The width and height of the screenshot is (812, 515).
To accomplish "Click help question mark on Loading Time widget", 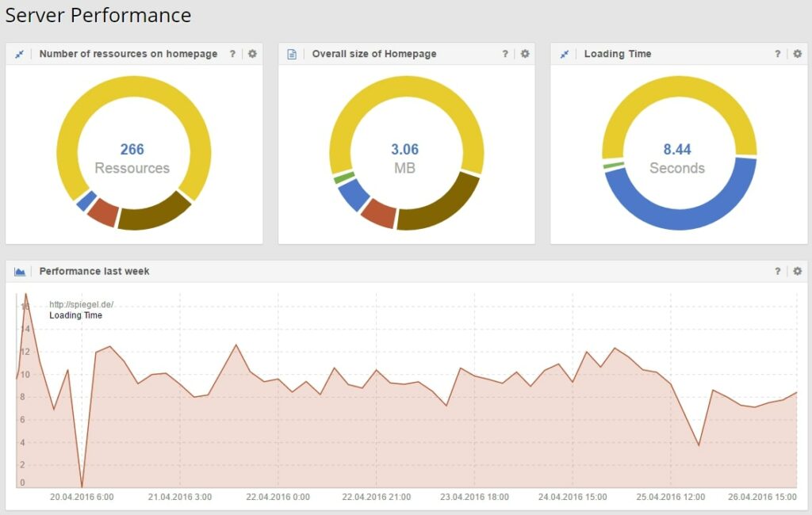I will pos(777,54).
